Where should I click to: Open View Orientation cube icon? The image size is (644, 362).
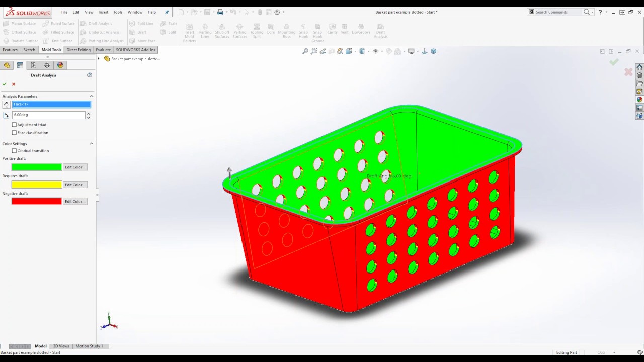tap(349, 51)
